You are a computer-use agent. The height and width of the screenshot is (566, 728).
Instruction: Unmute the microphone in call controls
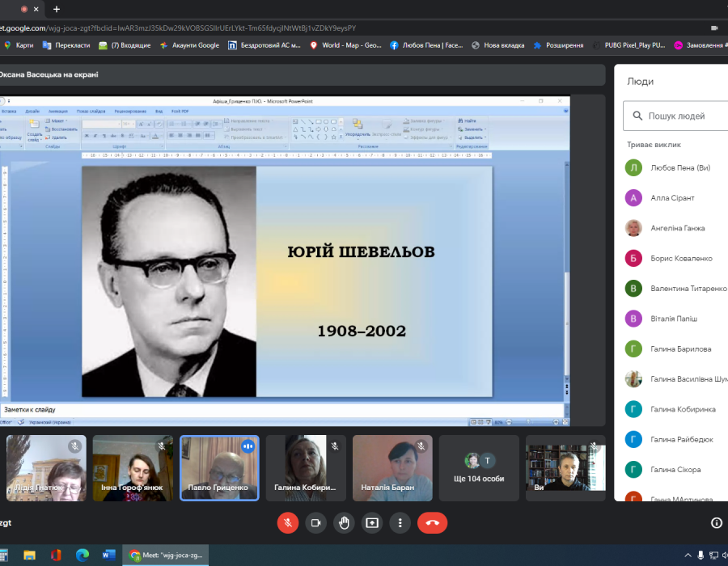[x=287, y=522]
